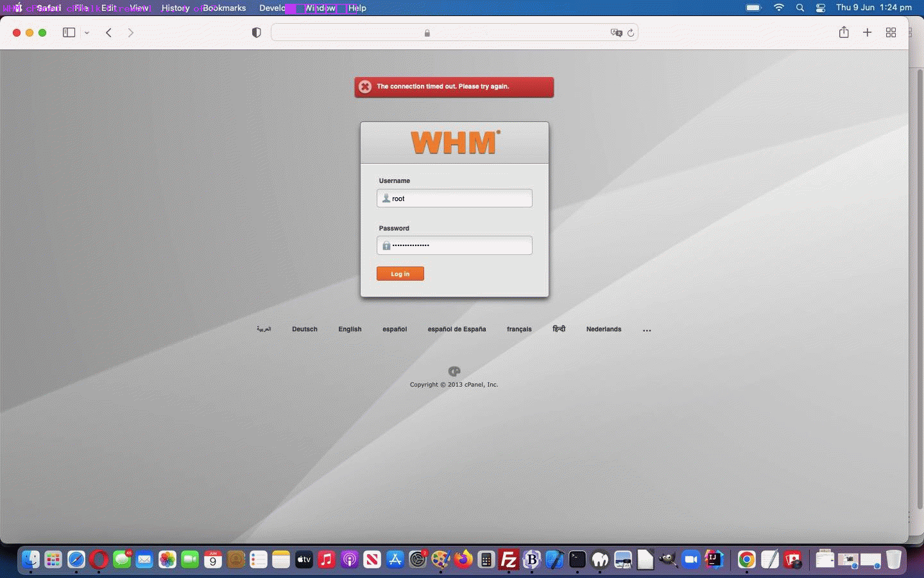Open the Help menu
The image size is (924, 578).
pyautogui.click(x=357, y=8)
